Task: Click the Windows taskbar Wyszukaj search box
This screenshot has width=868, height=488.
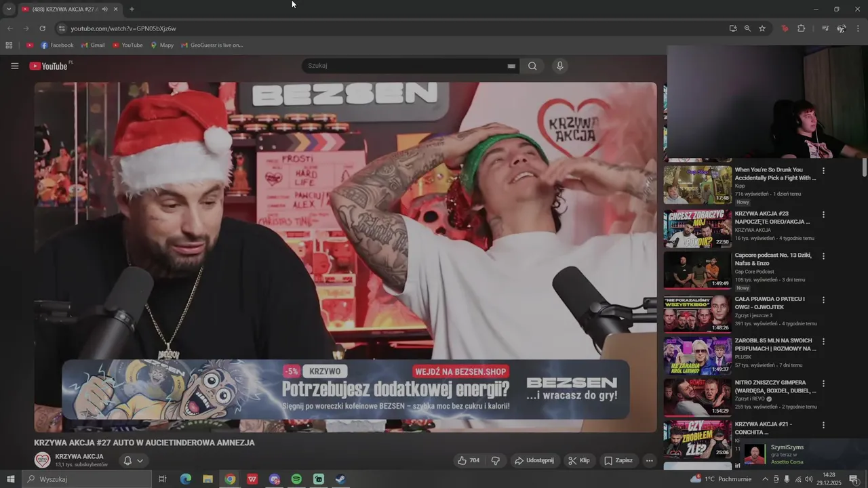Action: [x=86, y=479]
